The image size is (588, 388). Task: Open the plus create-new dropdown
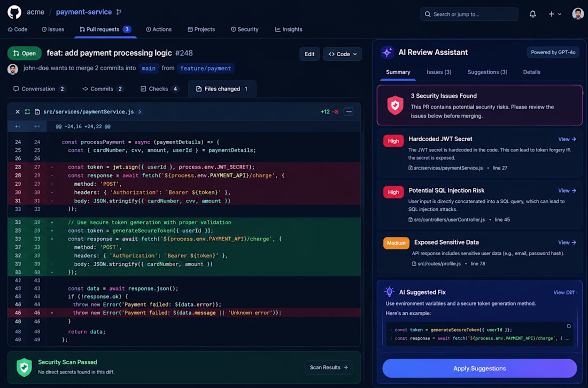coord(555,14)
